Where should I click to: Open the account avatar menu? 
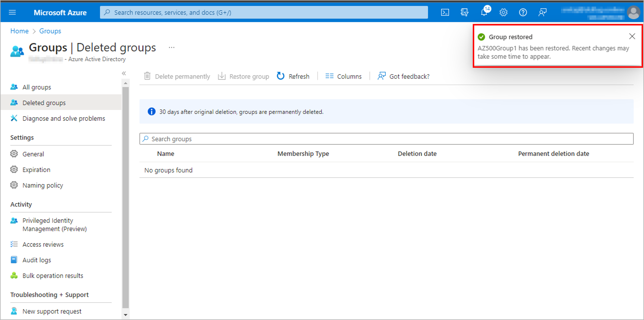tap(633, 12)
